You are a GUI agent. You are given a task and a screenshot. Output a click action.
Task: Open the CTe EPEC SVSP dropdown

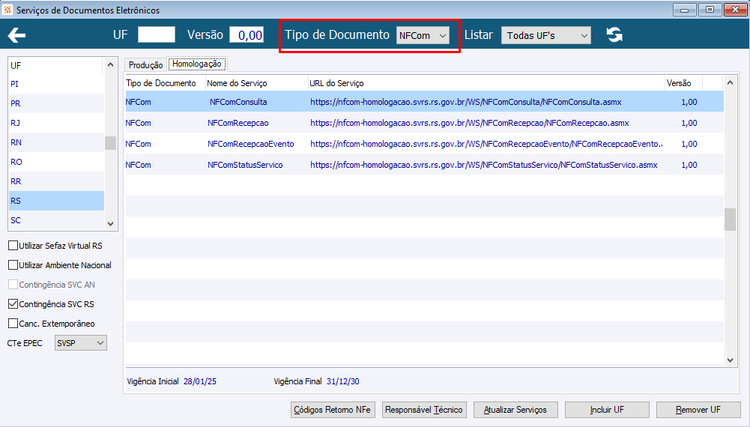tap(80, 343)
